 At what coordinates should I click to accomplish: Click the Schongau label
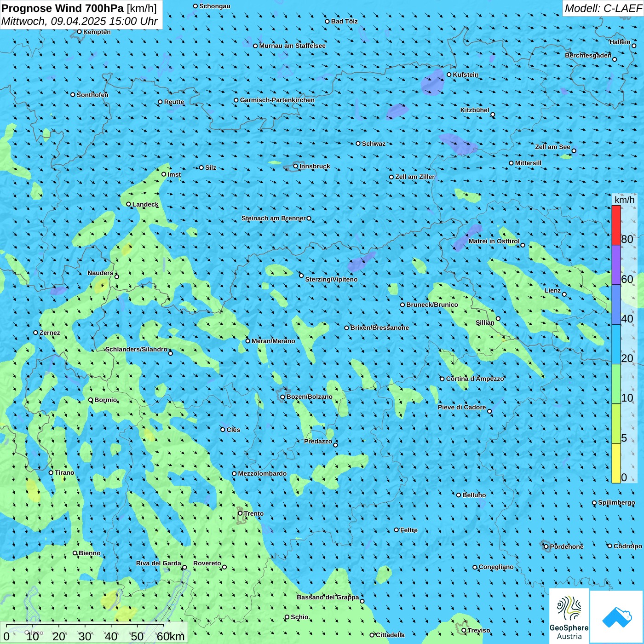pos(215,6)
